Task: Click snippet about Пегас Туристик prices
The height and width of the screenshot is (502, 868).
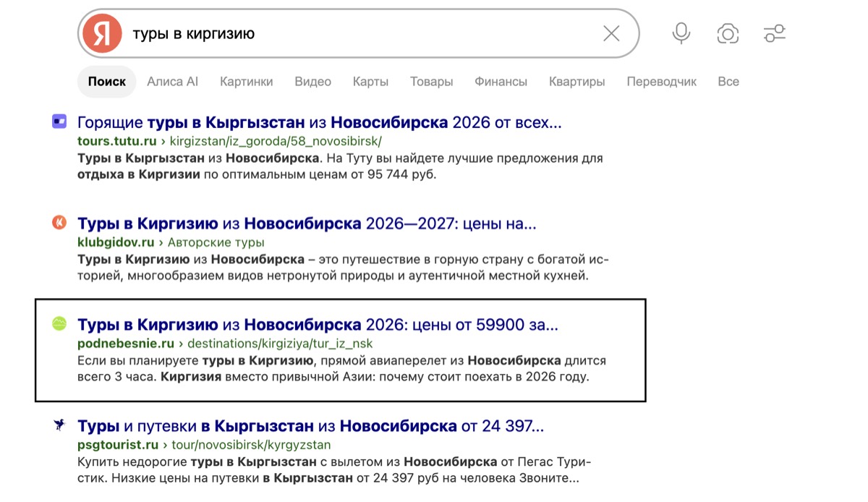Action: click(334, 469)
